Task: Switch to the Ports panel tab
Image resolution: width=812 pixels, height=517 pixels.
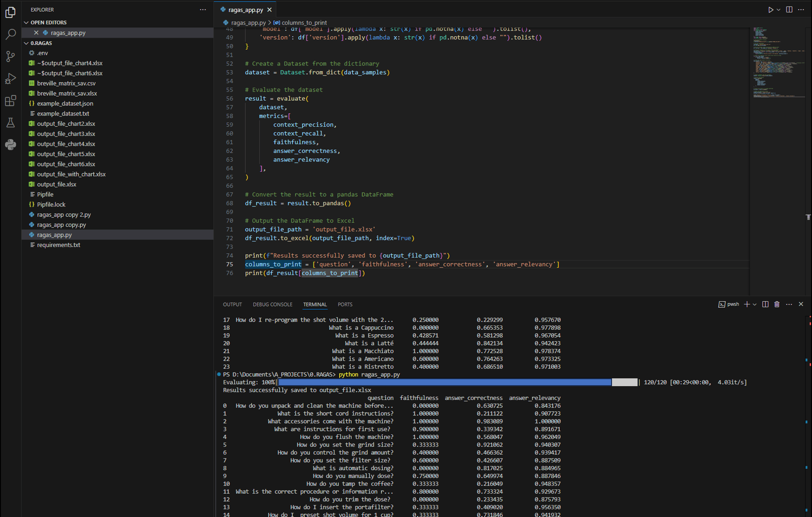Action: coord(345,304)
